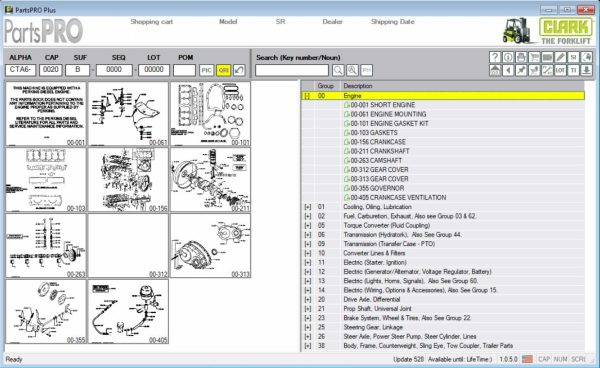
Task: Click the add-to-cart arrow toolbar icon
Action: pyautogui.click(x=534, y=70)
